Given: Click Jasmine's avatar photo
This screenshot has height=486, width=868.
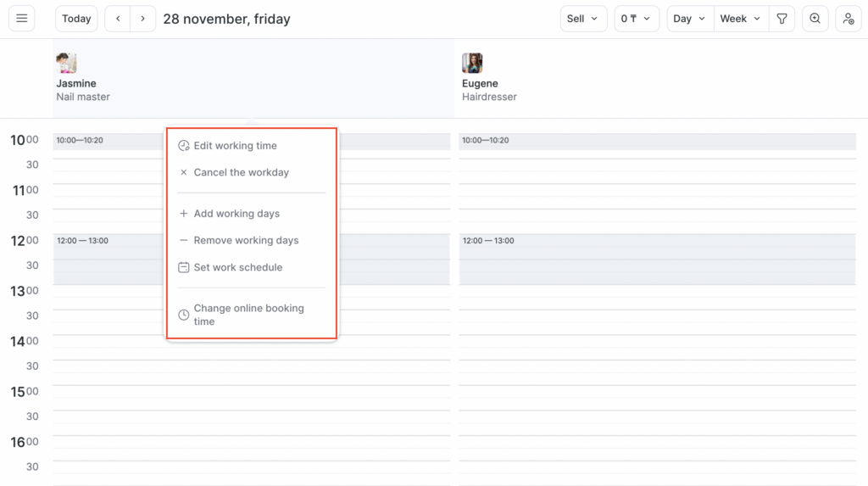Looking at the screenshot, I should point(66,63).
